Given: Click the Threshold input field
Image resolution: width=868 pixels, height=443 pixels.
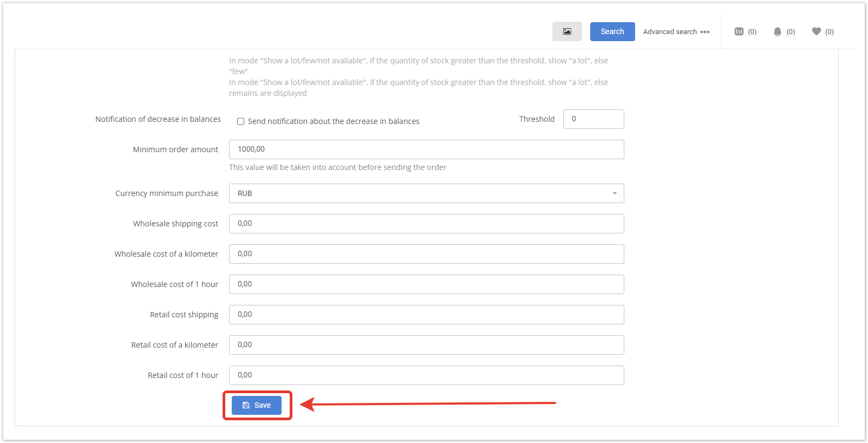Looking at the screenshot, I should pyautogui.click(x=593, y=119).
